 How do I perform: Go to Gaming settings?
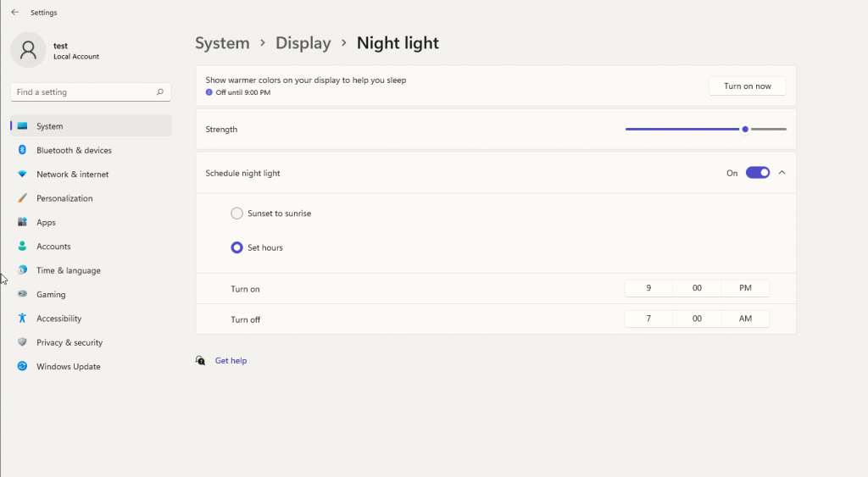click(x=91, y=294)
